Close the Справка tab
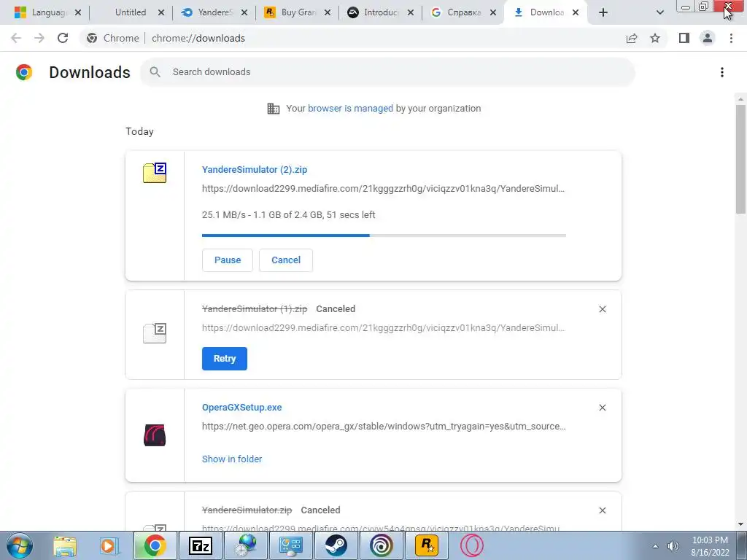Image resolution: width=747 pixels, height=560 pixels. coord(493,12)
